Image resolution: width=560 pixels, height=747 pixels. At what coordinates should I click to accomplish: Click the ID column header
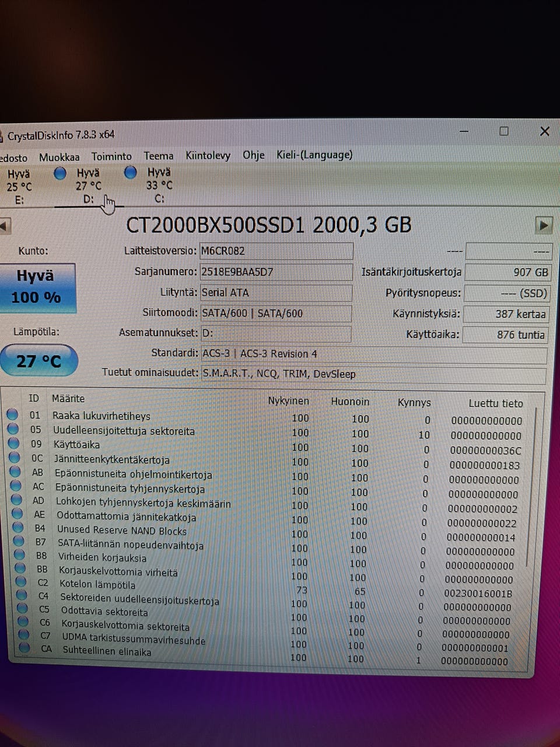click(x=34, y=398)
